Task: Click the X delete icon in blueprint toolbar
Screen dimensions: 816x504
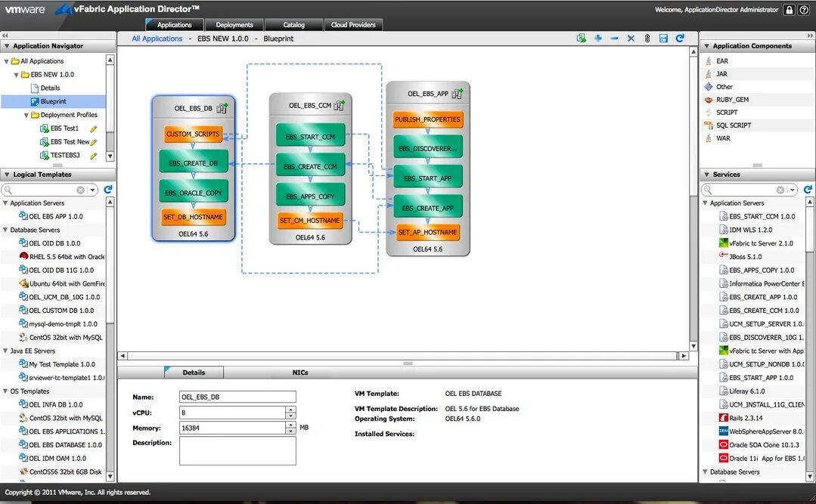Action: (631, 39)
